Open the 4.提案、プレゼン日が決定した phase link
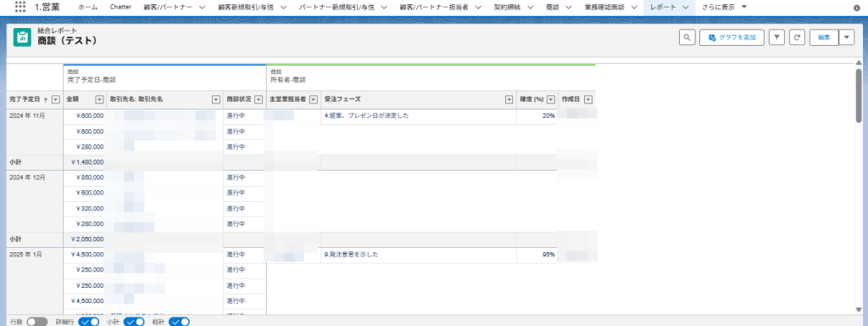Screen dimensions: 868x326 (x=366, y=115)
